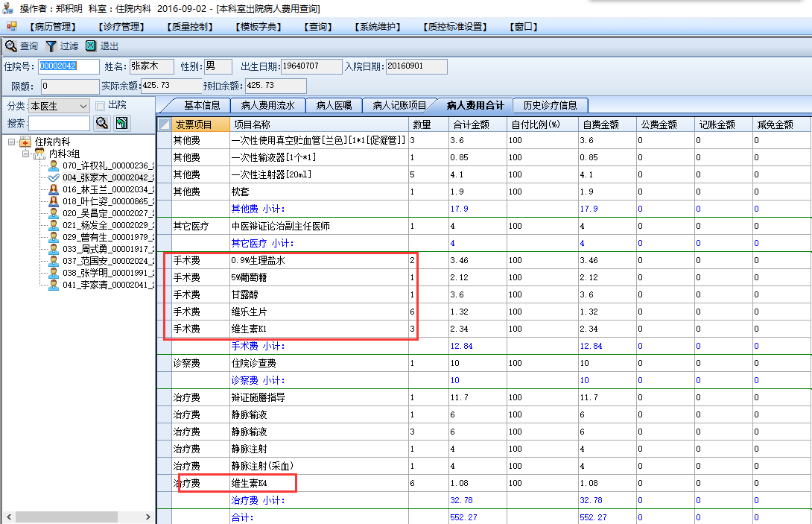Toggle the 出院 checkbox
Image resolution: width=812 pixels, height=524 pixels.
pyautogui.click(x=101, y=106)
